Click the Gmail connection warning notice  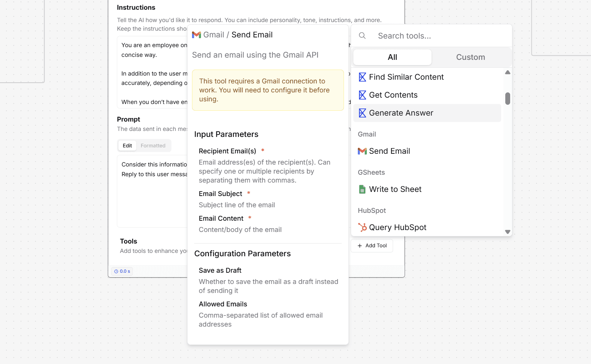[x=268, y=90]
